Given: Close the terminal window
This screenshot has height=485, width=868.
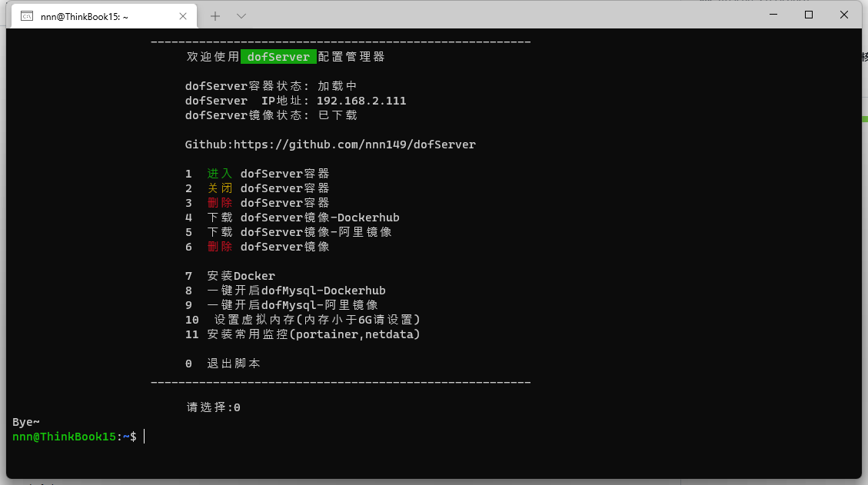Looking at the screenshot, I should coord(843,15).
